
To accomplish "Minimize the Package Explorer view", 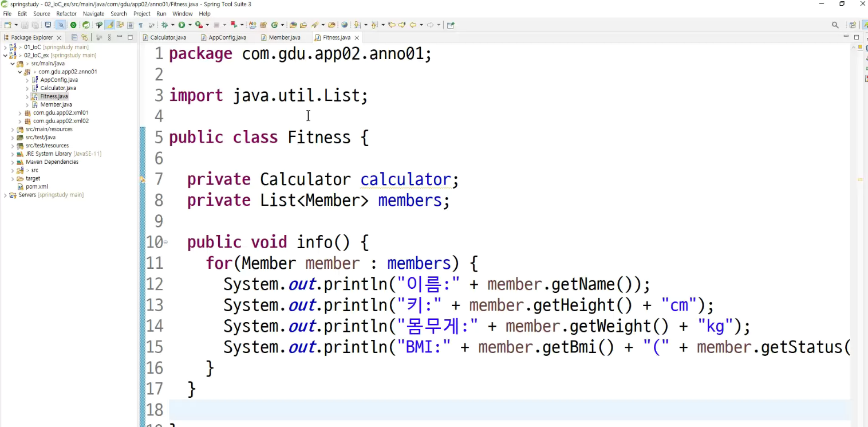I will (120, 37).
